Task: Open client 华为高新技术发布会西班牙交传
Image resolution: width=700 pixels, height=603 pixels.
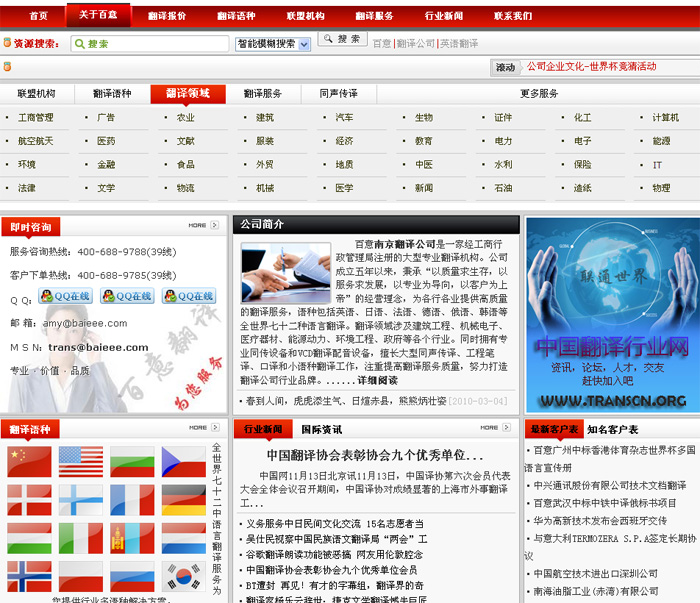Action: coord(600,520)
